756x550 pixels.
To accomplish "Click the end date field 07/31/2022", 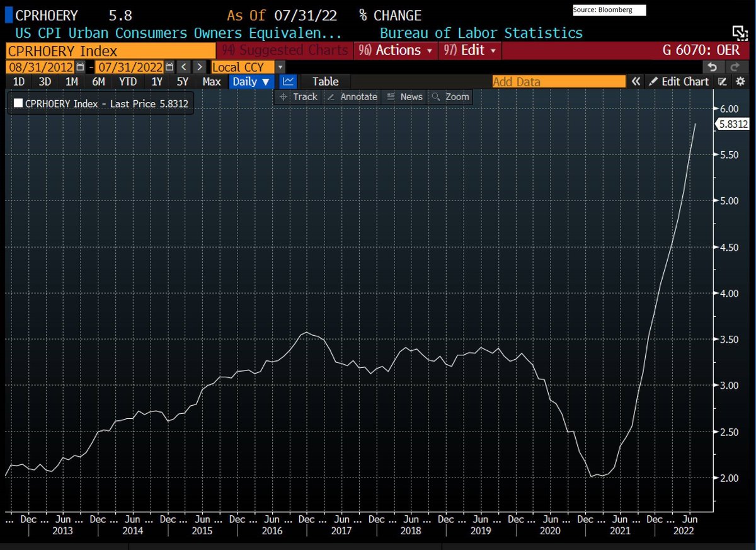I will point(130,67).
